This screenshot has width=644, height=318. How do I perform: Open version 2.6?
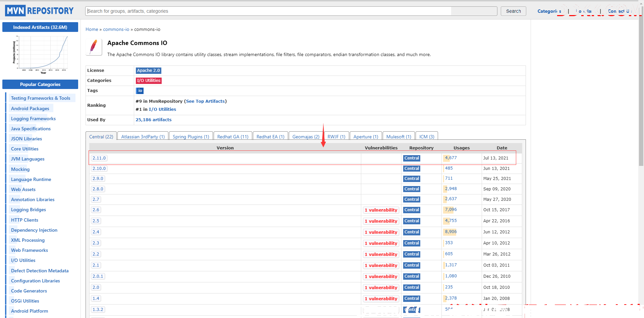click(x=96, y=210)
